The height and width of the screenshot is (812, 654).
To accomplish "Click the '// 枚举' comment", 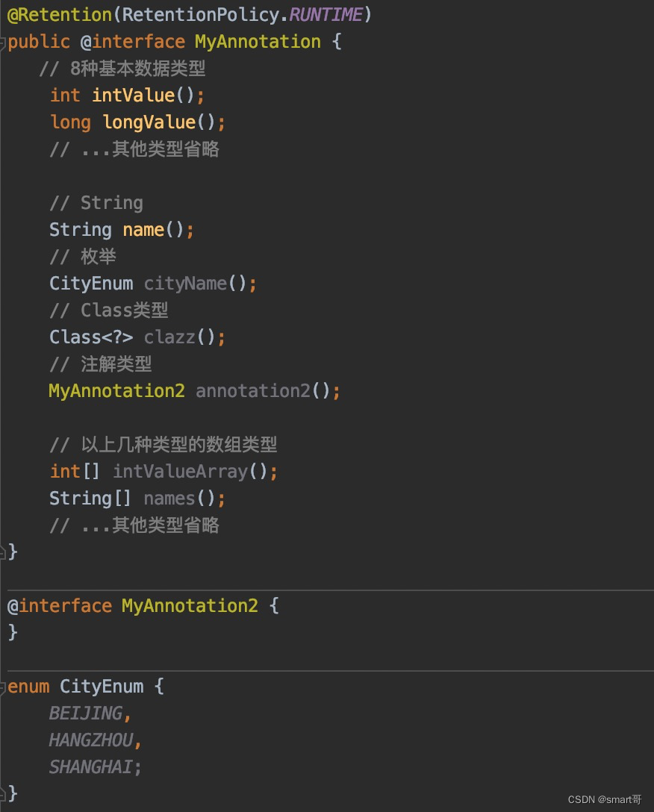I will (x=83, y=256).
